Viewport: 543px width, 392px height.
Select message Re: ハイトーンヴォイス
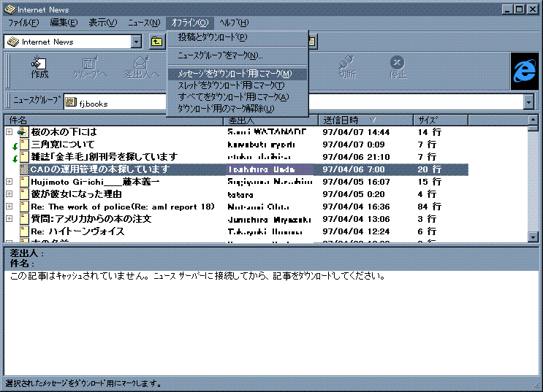(77, 231)
